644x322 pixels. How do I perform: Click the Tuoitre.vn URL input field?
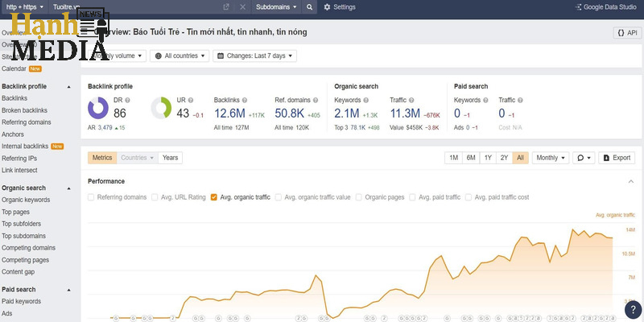click(x=135, y=7)
